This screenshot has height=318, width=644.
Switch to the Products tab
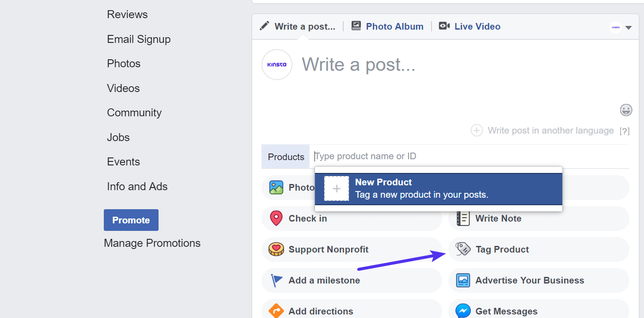pos(285,156)
